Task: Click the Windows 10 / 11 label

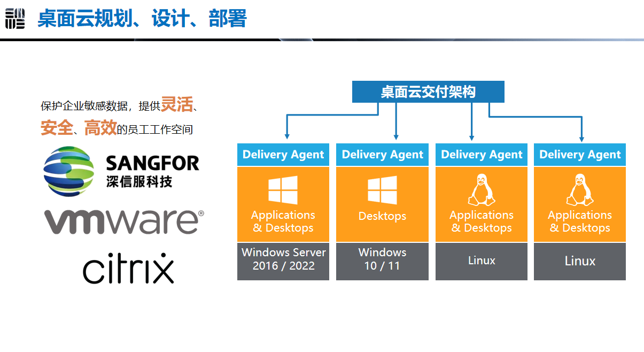Action: coord(382,259)
